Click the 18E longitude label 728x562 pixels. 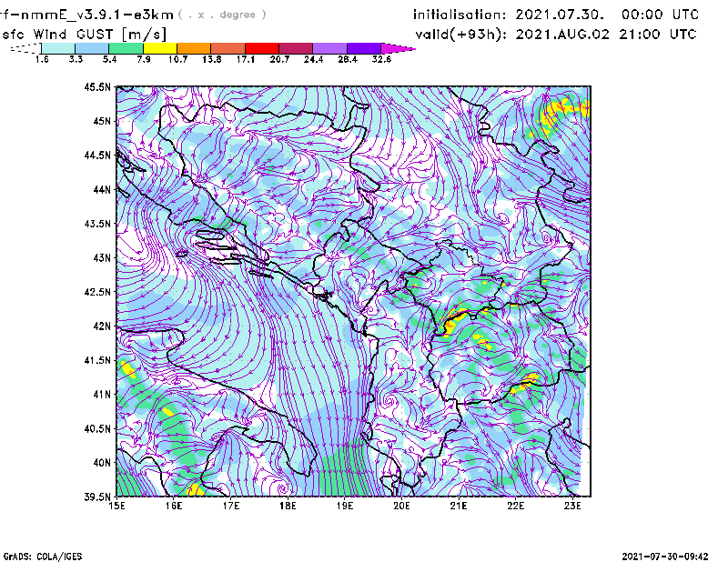tap(288, 506)
